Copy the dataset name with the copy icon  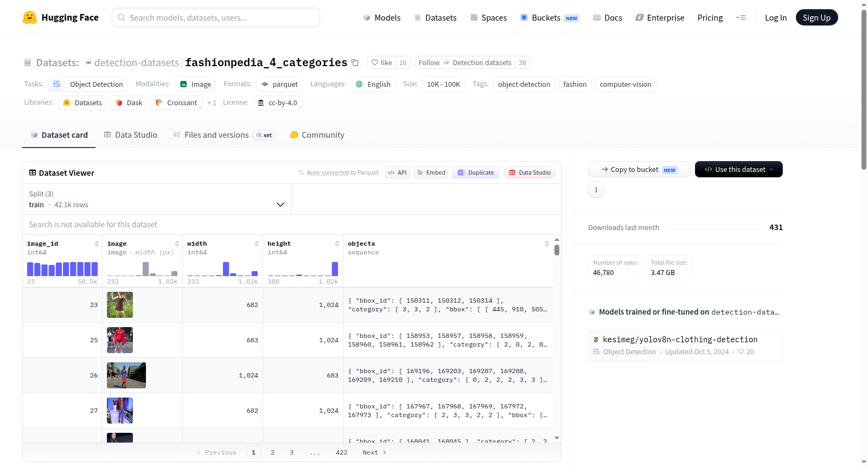click(355, 62)
